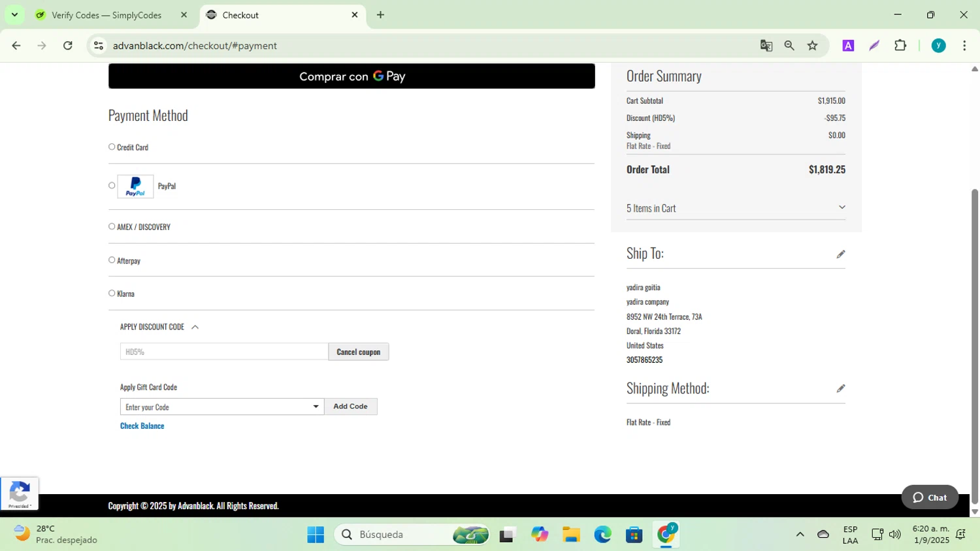Bookmark this page with the star icon
The image size is (980, 551).
point(813,46)
